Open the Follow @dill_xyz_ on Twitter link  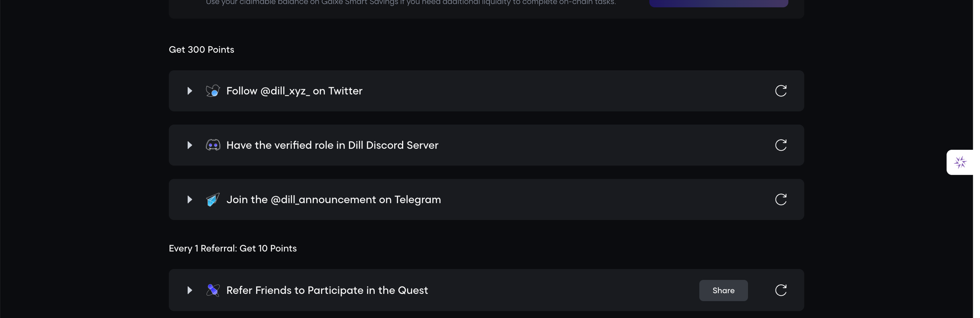(x=294, y=91)
